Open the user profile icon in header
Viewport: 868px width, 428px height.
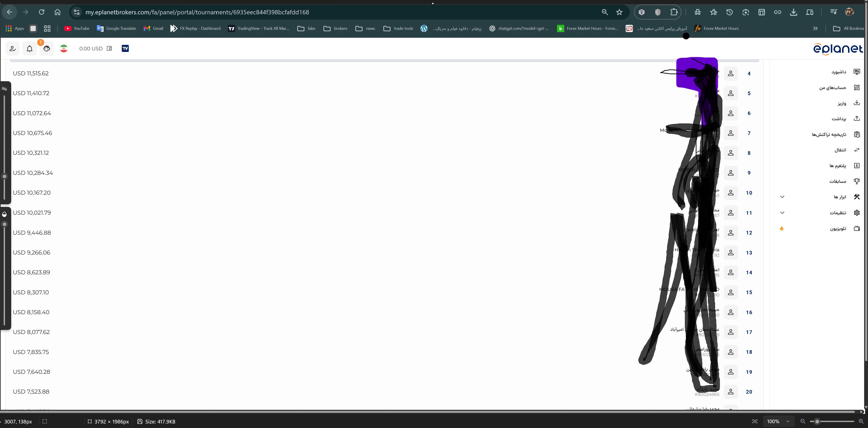13,49
